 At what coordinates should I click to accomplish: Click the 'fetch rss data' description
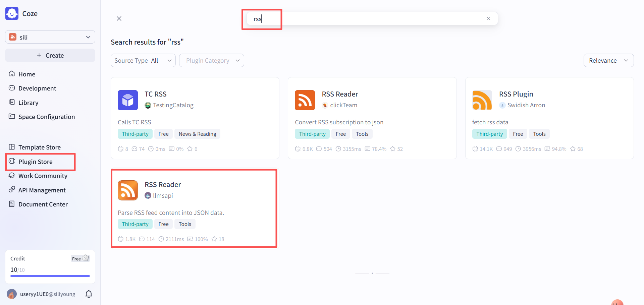click(490, 122)
